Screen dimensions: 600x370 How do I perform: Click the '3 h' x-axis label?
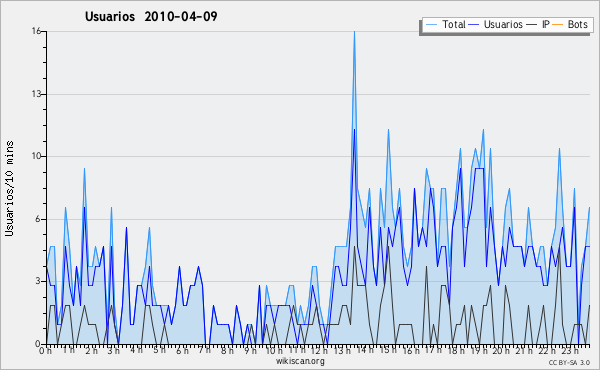[114, 351]
